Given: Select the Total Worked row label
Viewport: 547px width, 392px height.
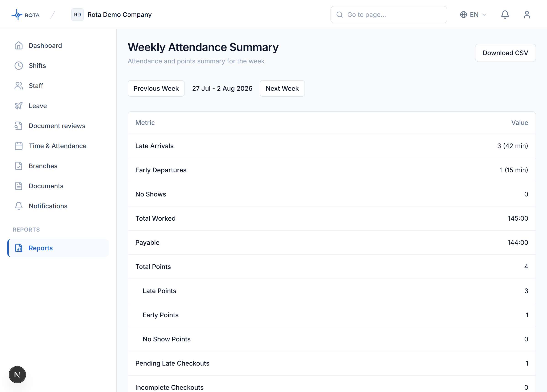Looking at the screenshot, I should click(x=155, y=218).
